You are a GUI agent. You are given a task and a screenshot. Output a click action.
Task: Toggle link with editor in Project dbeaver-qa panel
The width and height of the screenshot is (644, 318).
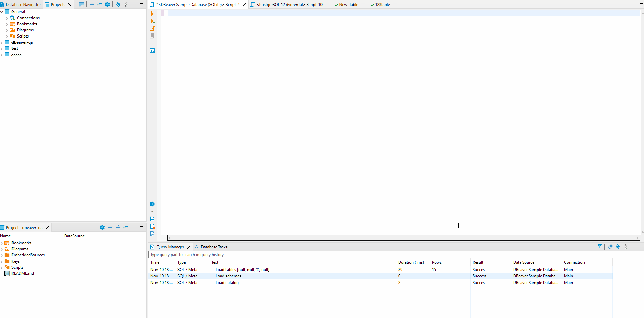tap(126, 227)
